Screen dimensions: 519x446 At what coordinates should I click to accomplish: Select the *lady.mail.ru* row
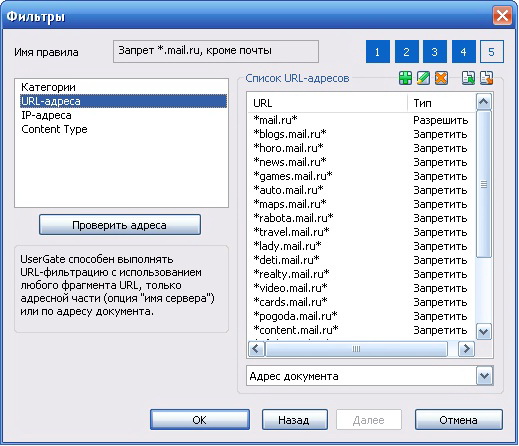362,246
